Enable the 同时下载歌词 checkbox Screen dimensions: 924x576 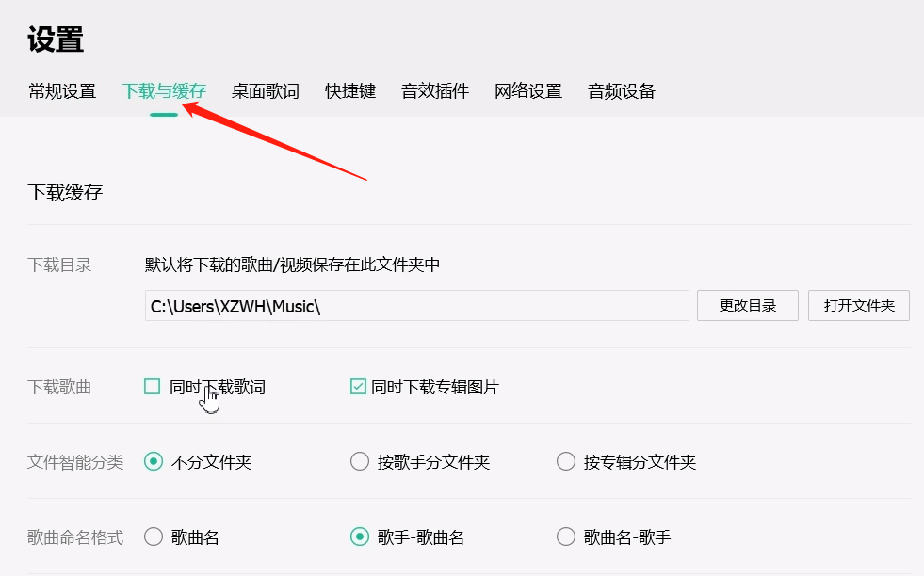pos(152,386)
